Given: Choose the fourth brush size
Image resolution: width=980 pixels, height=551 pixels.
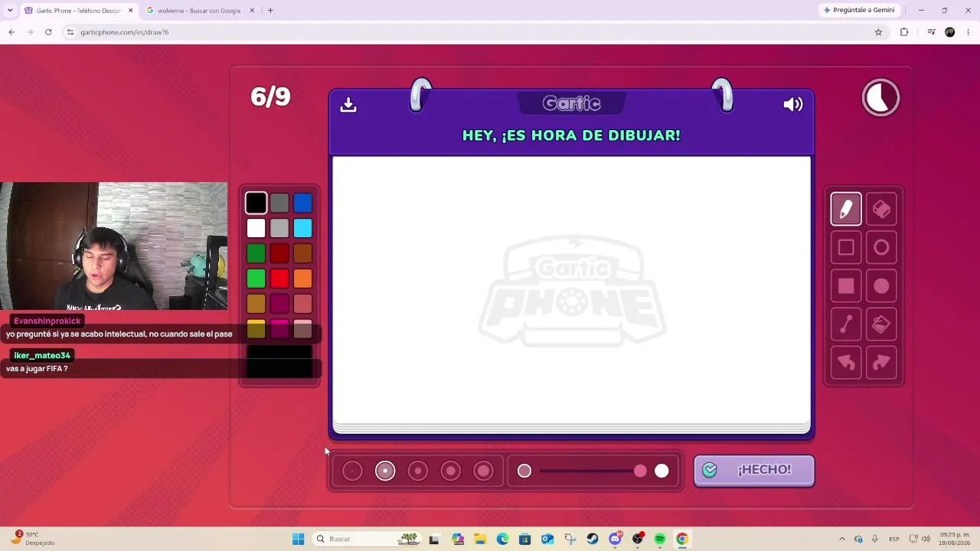Looking at the screenshot, I should [451, 471].
